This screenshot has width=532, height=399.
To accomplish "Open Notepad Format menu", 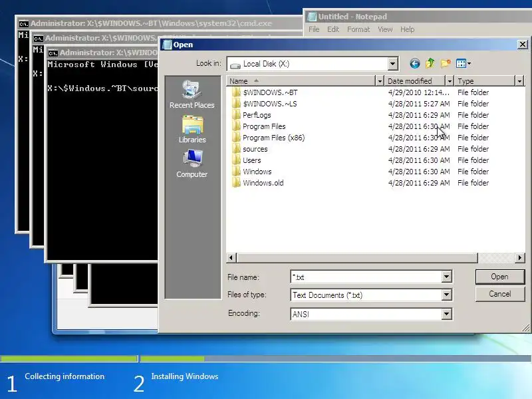I will pos(358,29).
